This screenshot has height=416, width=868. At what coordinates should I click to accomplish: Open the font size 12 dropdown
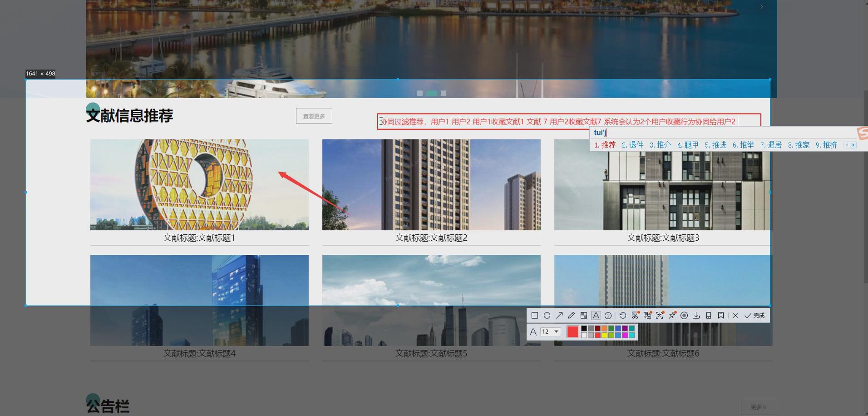tap(551, 332)
